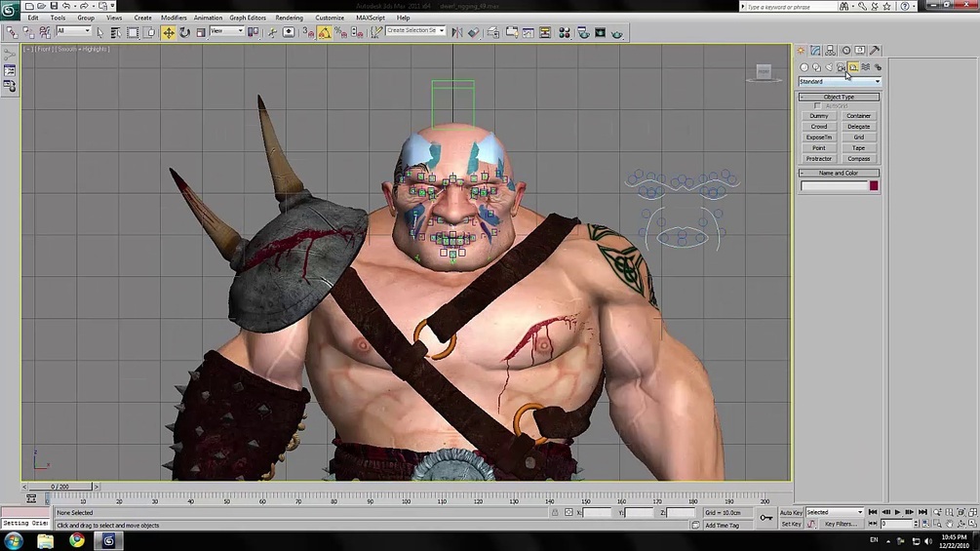Open the Render Setup dialog

[582, 32]
